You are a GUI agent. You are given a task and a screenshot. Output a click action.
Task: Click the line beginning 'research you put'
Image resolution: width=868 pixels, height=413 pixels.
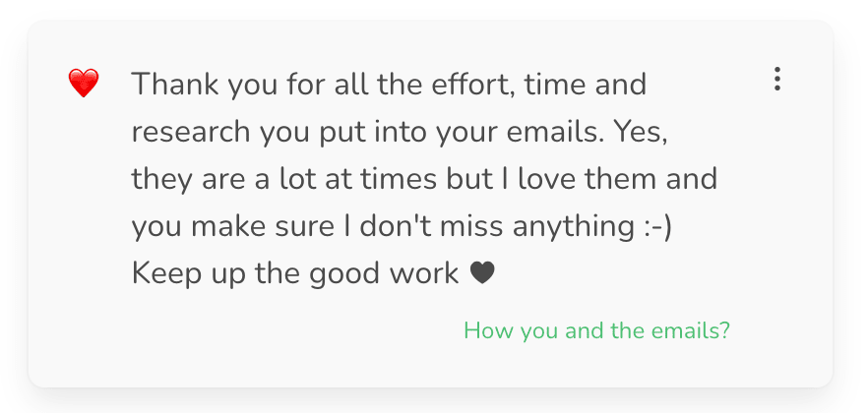[x=400, y=133]
